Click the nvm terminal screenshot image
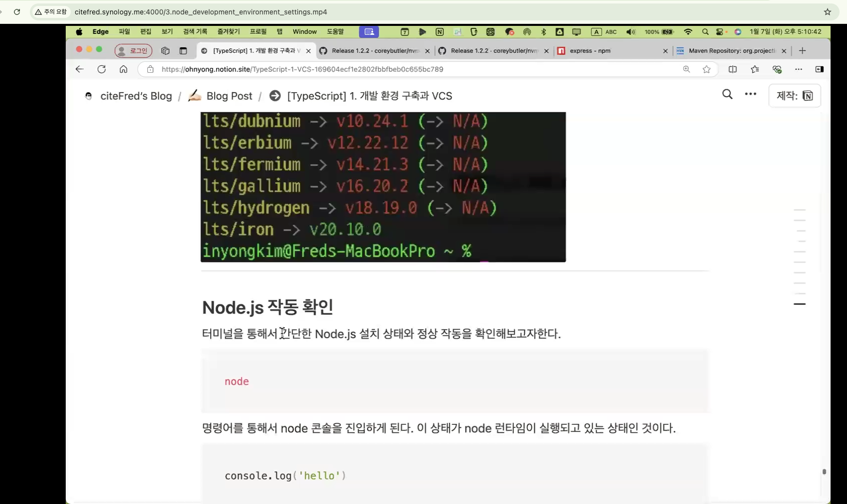847x504 pixels. click(x=383, y=187)
